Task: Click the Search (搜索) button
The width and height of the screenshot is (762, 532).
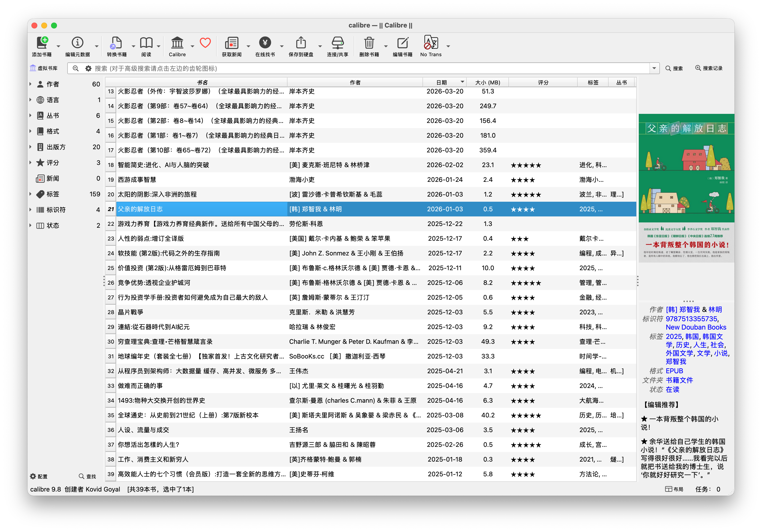Action: click(x=674, y=68)
